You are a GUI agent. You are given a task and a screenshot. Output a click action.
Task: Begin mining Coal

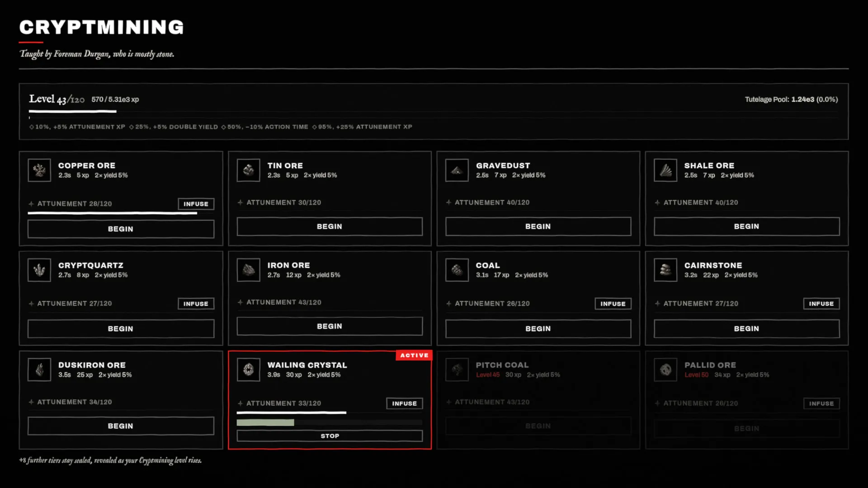(538, 329)
